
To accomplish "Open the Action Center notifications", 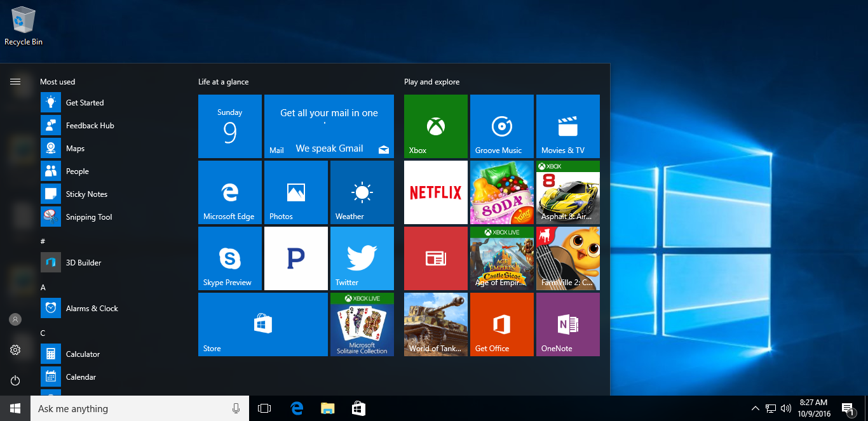I will coord(847,408).
